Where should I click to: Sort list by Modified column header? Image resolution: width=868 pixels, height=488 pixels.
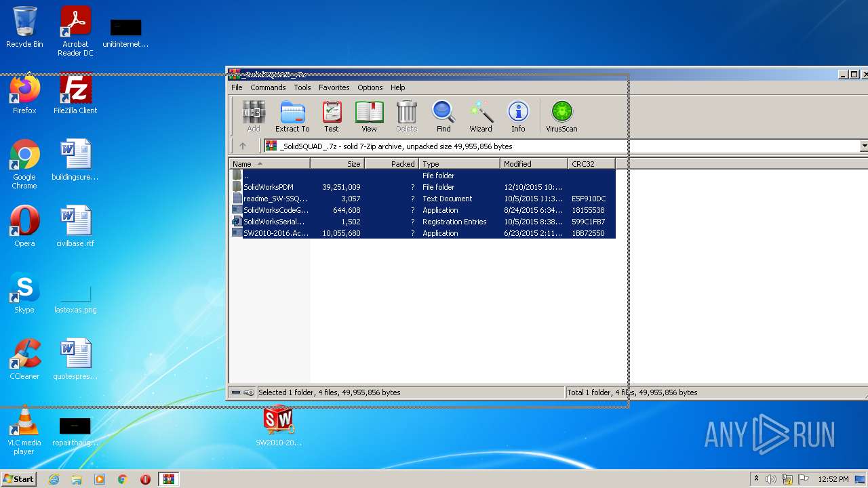click(534, 164)
